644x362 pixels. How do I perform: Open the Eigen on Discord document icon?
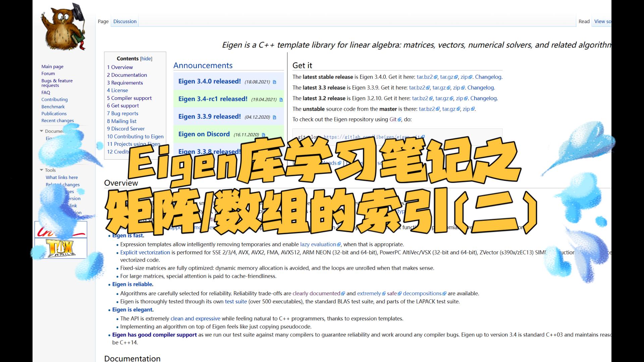[x=263, y=135]
